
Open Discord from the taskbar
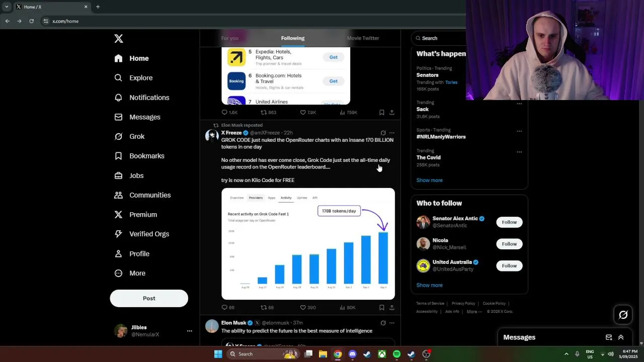click(352, 354)
